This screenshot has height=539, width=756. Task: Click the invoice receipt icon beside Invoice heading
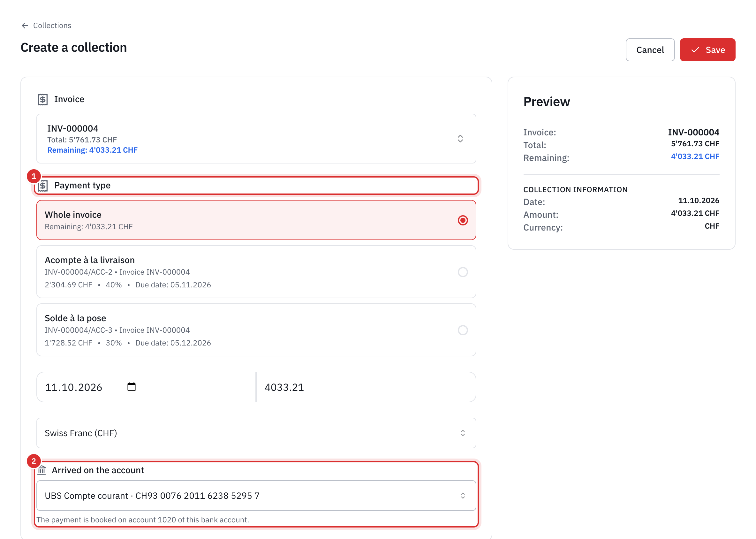pos(43,99)
